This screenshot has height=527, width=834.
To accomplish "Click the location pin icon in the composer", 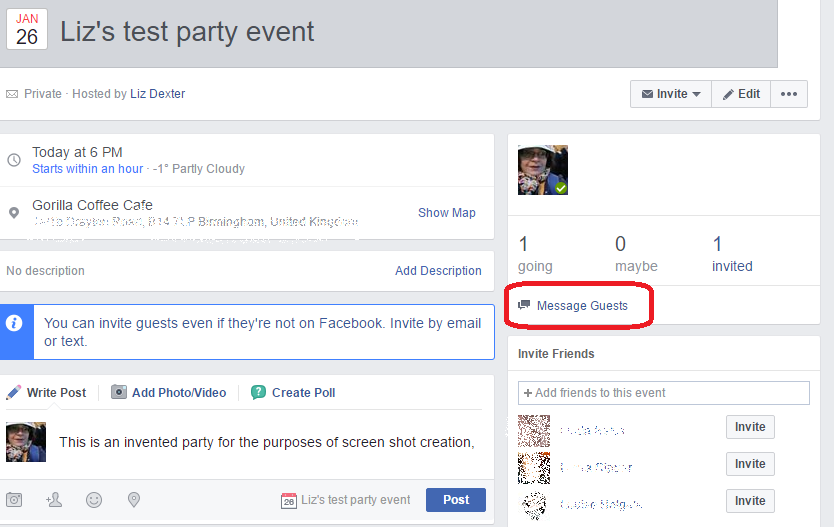I will tap(134, 500).
